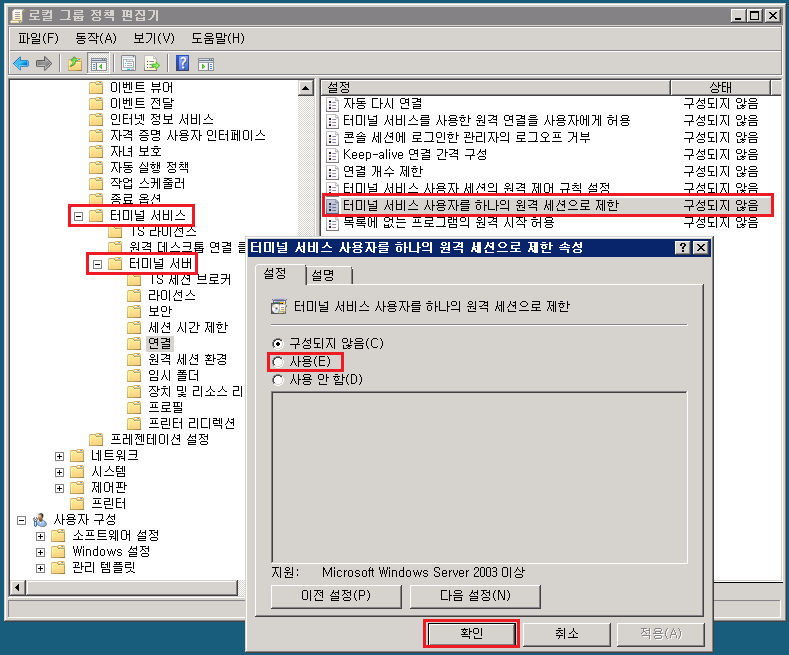Click the policy icon next to 연결 개수 제한
Image resolution: width=789 pixels, height=655 pixels.
332,172
